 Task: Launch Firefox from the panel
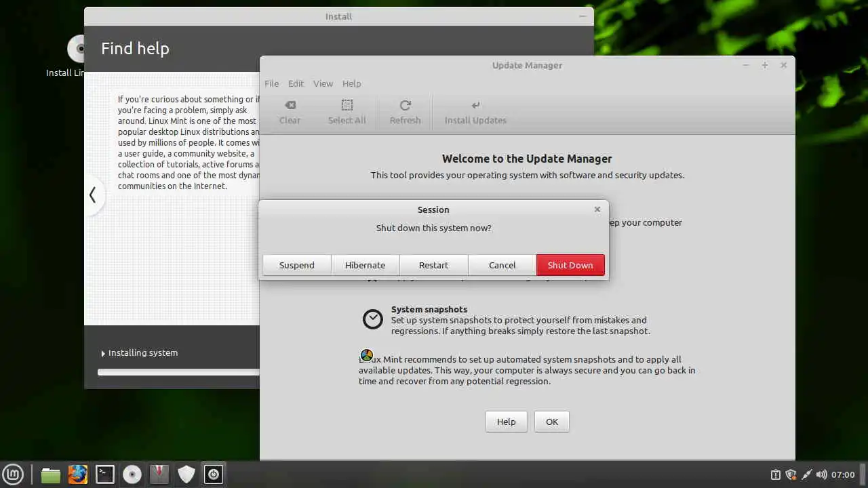(x=77, y=474)
